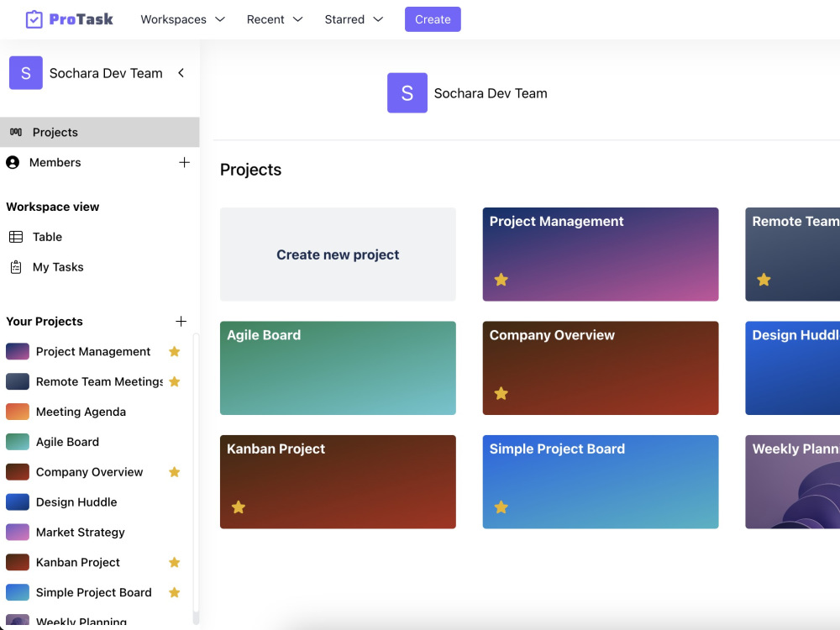Open the Starred dropdown
This screenshot has height=630, width=840.
click(x=353, y=18)
